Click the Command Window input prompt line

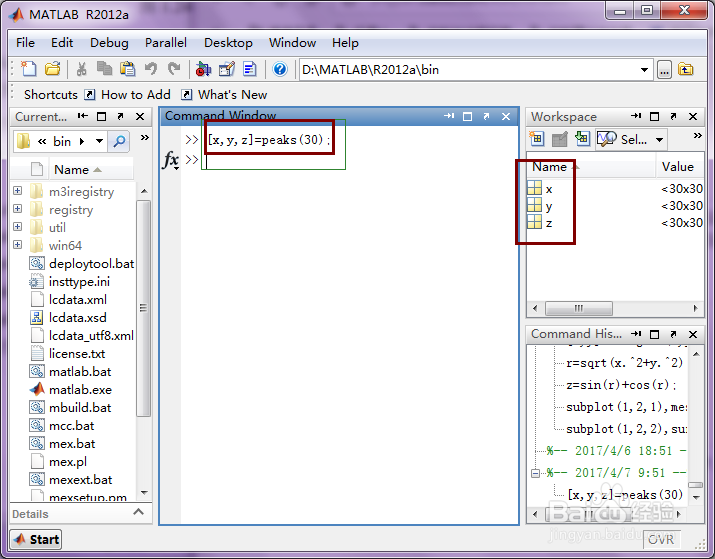[x=349, y=160]
